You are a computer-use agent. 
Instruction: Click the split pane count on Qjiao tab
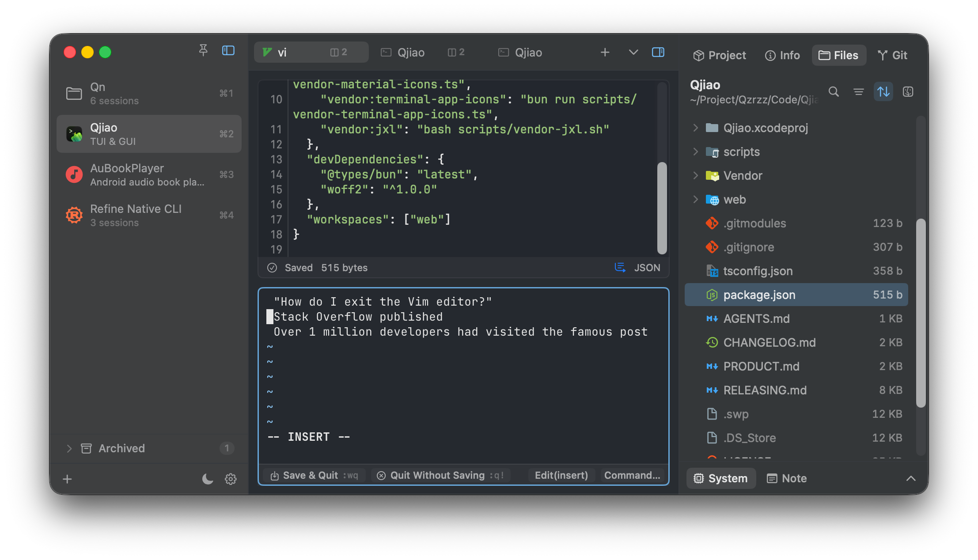[x=456, y=52]
